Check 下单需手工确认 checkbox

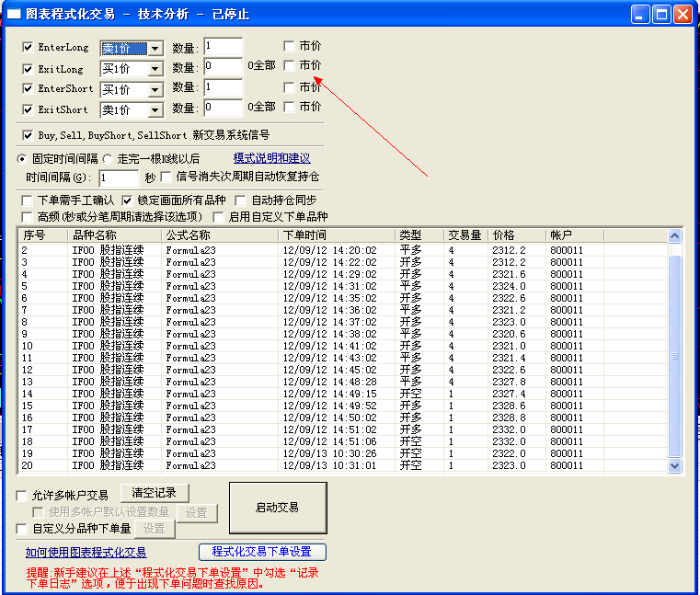pyautogui.click(x=27, y=200)
